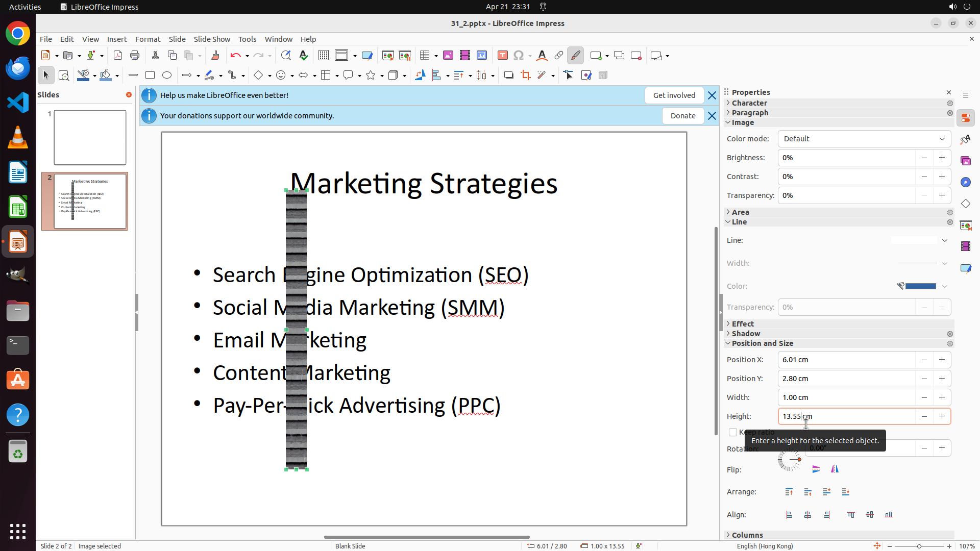Click the Donate button
This screenshot has height=551, width=980.
click(x=682, y=116)
